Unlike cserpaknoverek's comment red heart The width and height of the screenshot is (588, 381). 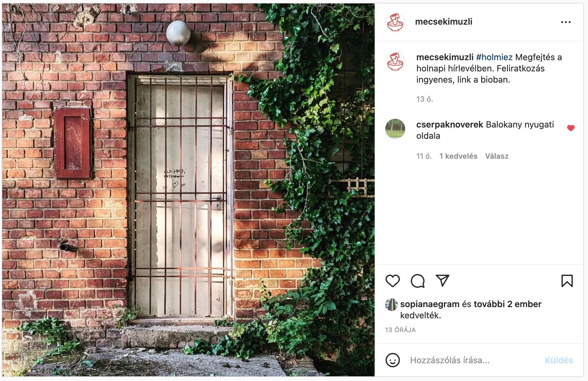[x=571, y=128]
